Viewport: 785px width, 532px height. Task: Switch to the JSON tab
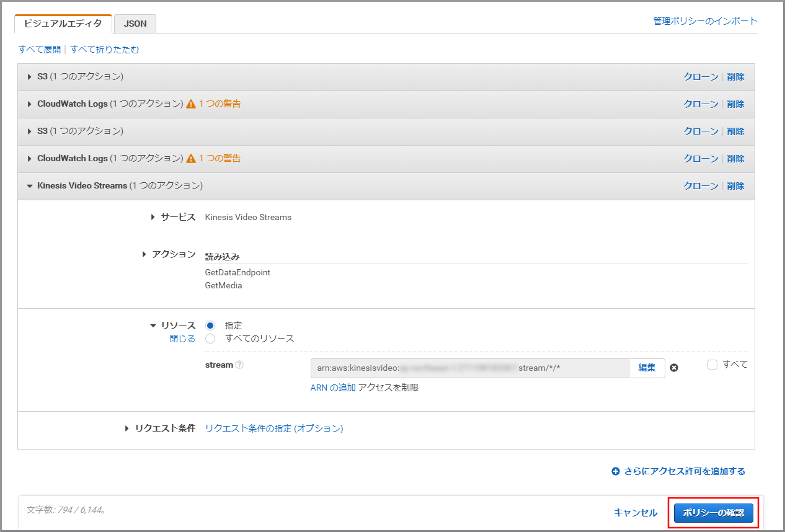click(135, 24)
